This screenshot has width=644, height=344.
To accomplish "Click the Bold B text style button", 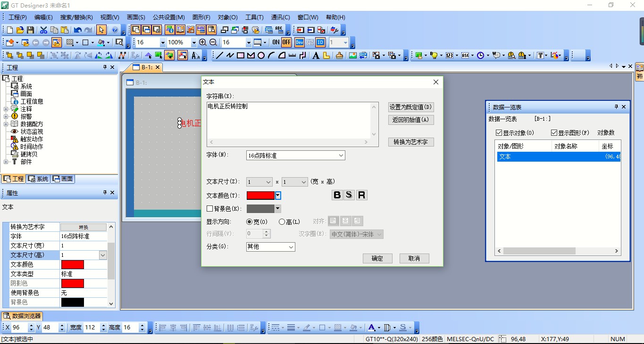I will point(337,195).
